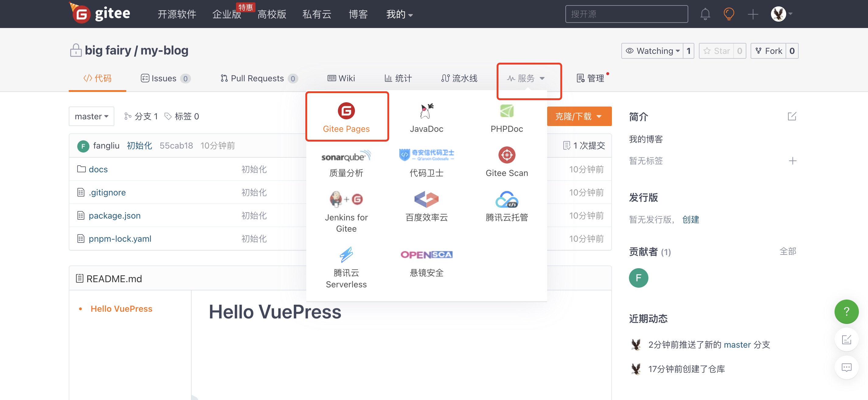Screen dimensions: 868x400
Task: Open 腾讯云托管 service
Action: [506, 206]
